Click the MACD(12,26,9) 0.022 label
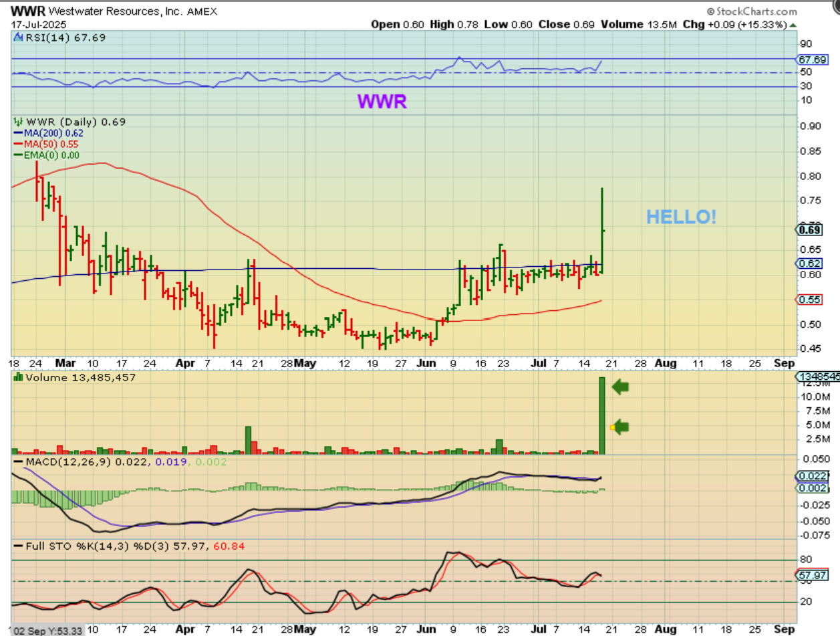 (87, 461)
